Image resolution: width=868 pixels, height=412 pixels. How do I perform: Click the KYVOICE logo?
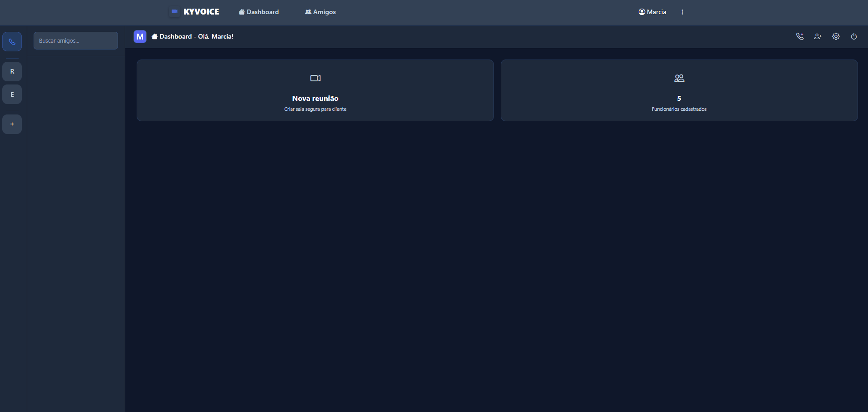[194, 12]
